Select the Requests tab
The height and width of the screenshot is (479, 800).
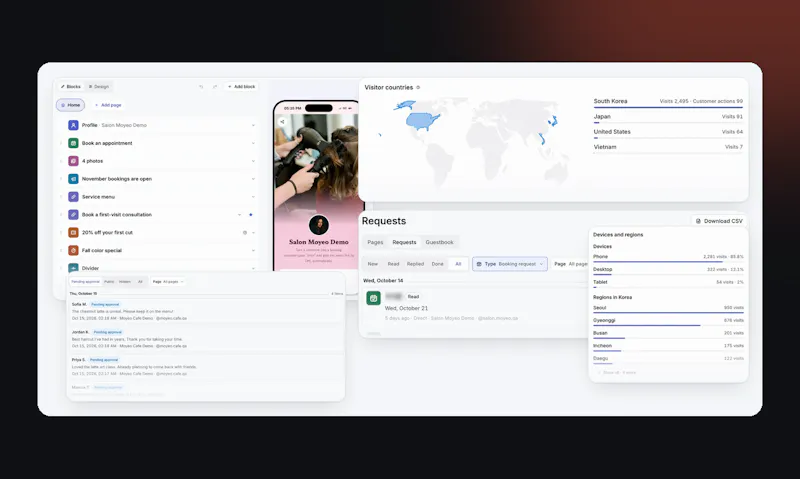pos(404,242)
